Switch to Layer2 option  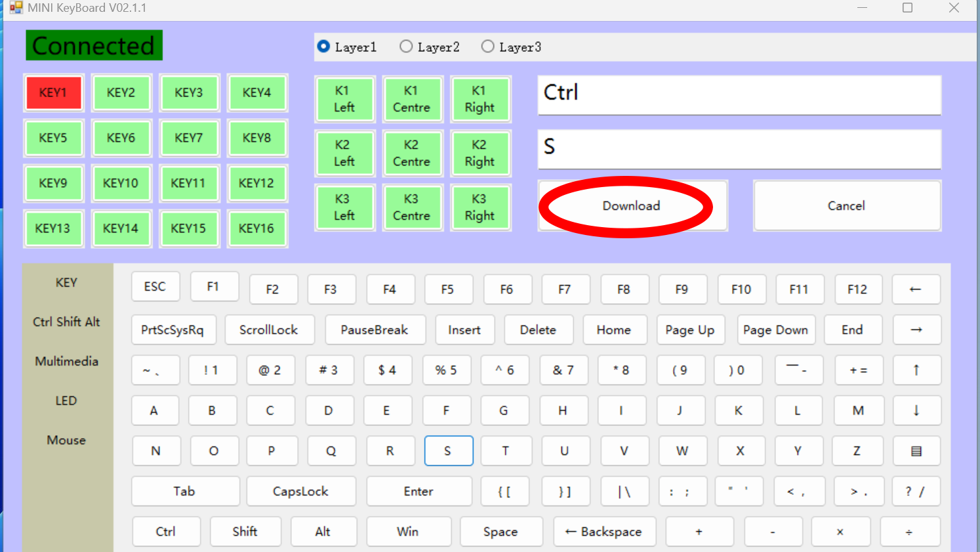407,47
